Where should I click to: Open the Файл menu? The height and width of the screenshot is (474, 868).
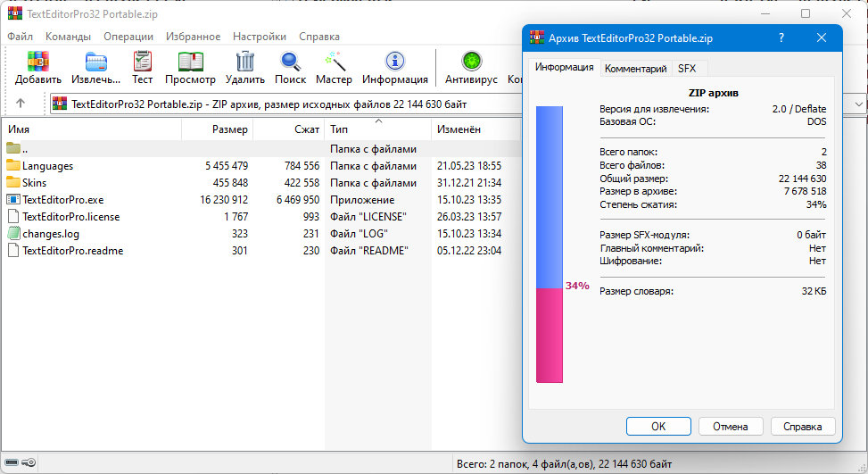coord(20,37)
